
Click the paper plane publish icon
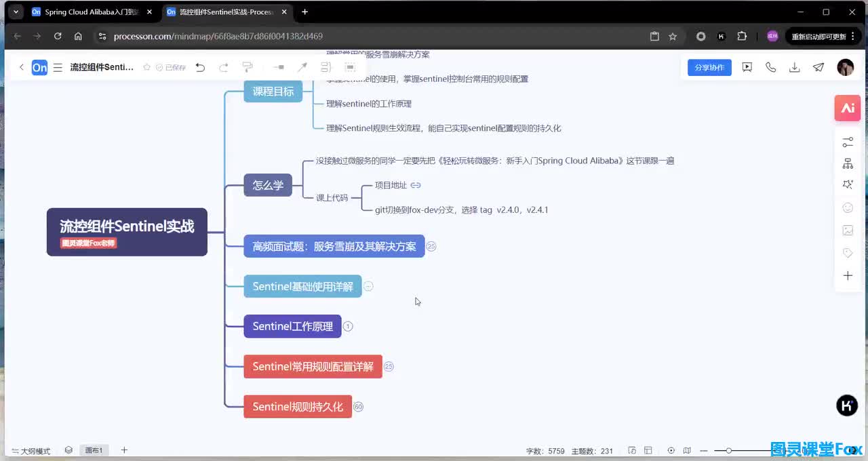click(819, 67)
